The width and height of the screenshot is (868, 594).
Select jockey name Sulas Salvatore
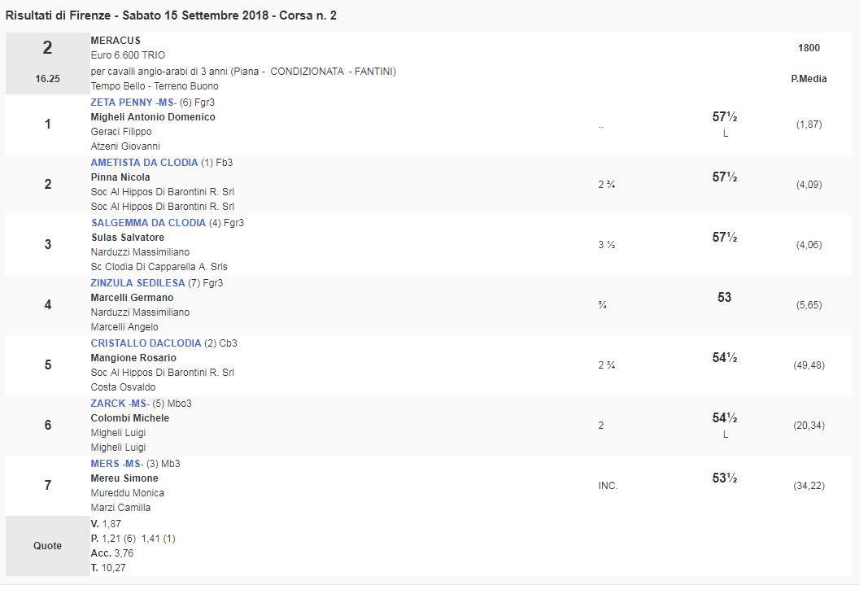pos(128,238)
